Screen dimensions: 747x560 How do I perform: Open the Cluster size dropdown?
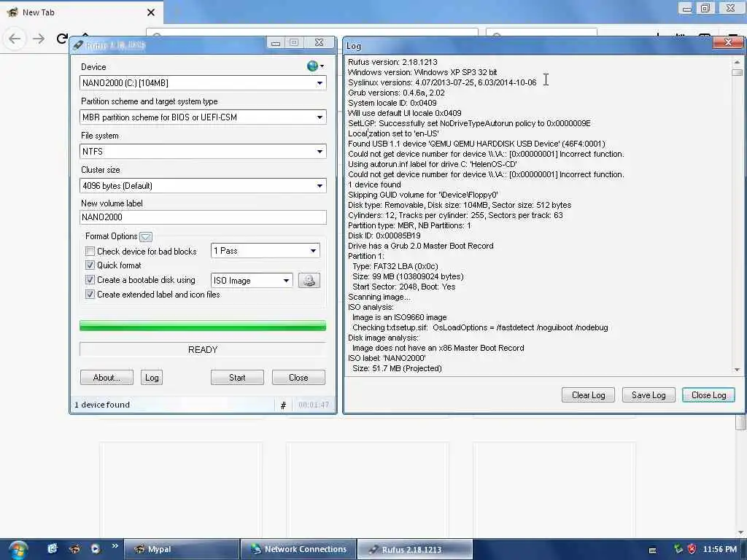point(203,186)
